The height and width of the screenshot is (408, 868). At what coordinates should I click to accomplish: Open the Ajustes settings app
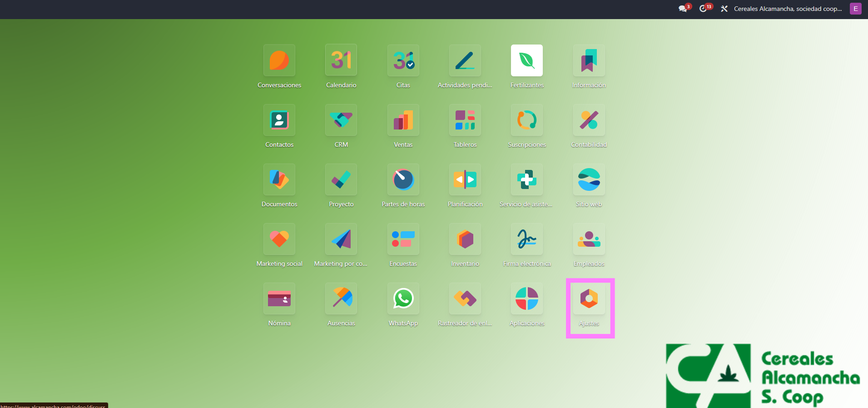[589, 299]
